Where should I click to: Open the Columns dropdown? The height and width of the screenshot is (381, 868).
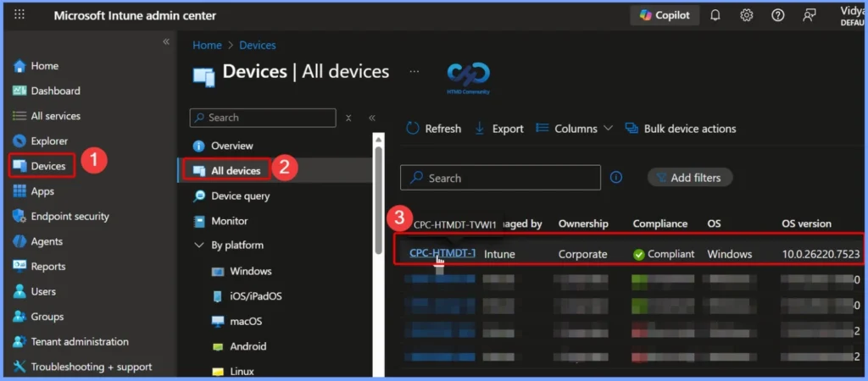(575, 129)
